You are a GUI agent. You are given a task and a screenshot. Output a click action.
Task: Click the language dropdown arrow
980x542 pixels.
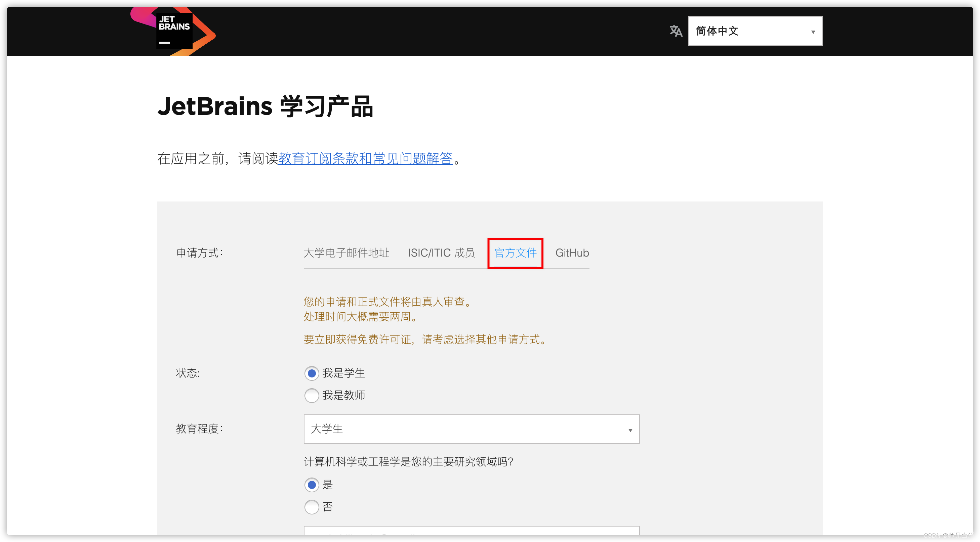[x=813, y=32]
